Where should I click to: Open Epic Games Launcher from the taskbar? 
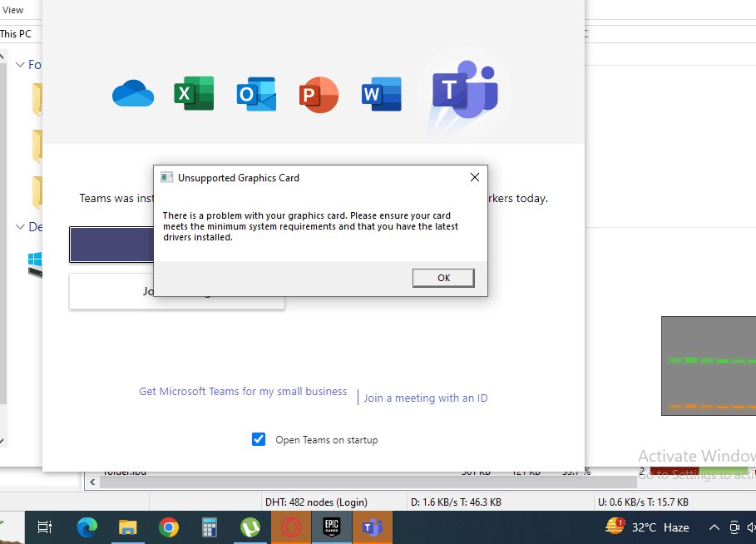[332, 527]
